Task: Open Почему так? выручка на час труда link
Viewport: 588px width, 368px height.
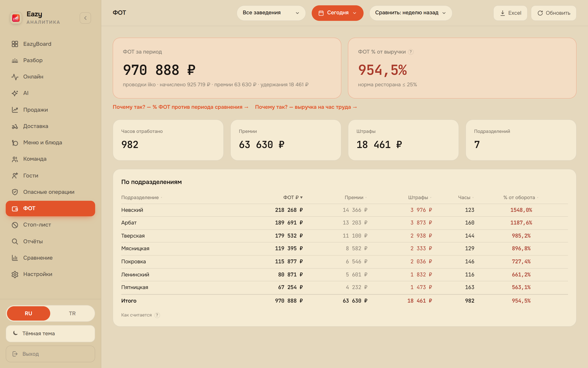Action: tap(306, 107)
